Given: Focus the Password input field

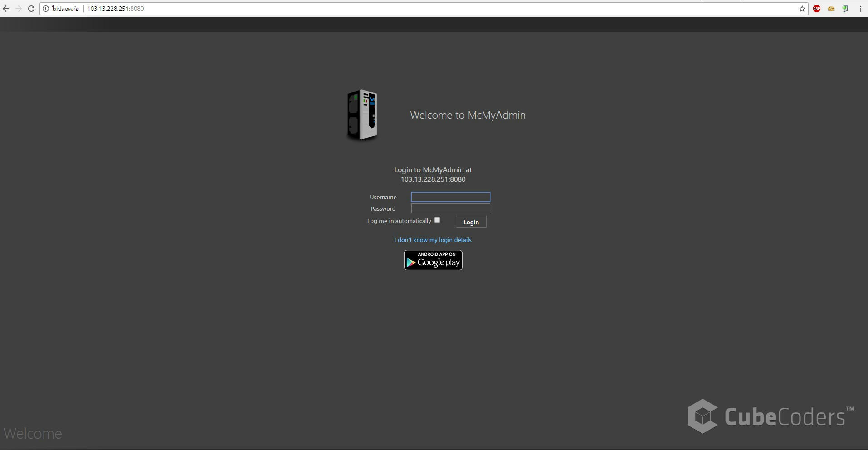Looking at the screenshot, I should 450,208.
